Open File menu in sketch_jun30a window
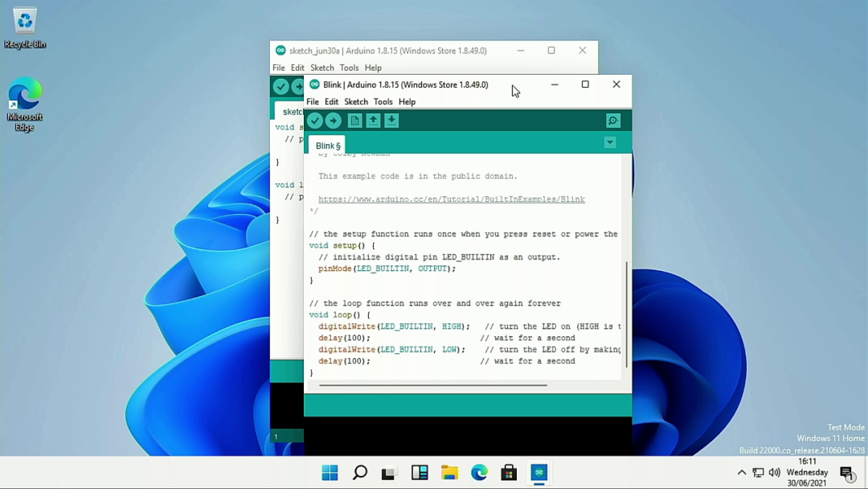 278,68
